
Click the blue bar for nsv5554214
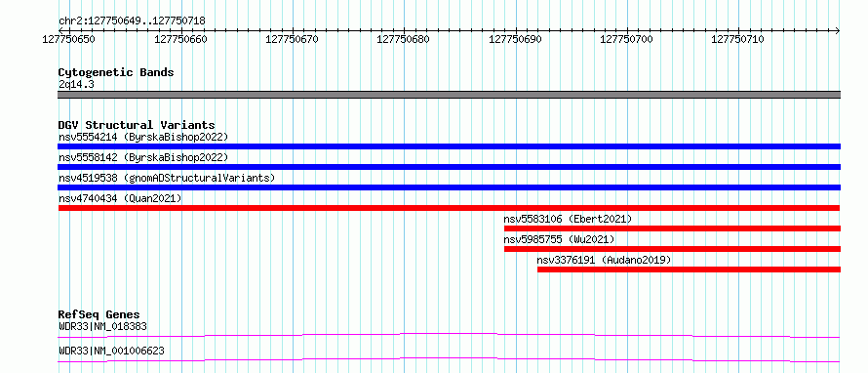pos(449,146)
